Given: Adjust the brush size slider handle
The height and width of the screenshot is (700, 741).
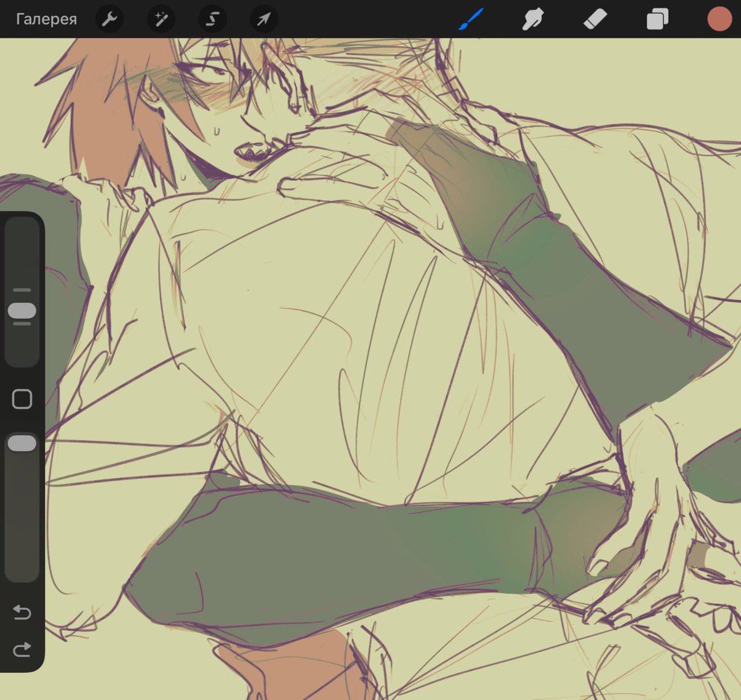Looking at the screenshot, I should coord(22,310).
